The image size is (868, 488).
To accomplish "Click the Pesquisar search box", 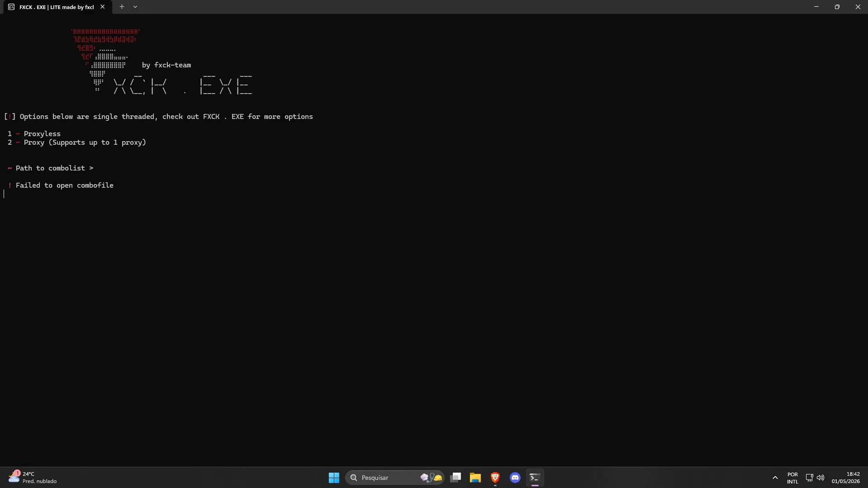I will [394, 478].
